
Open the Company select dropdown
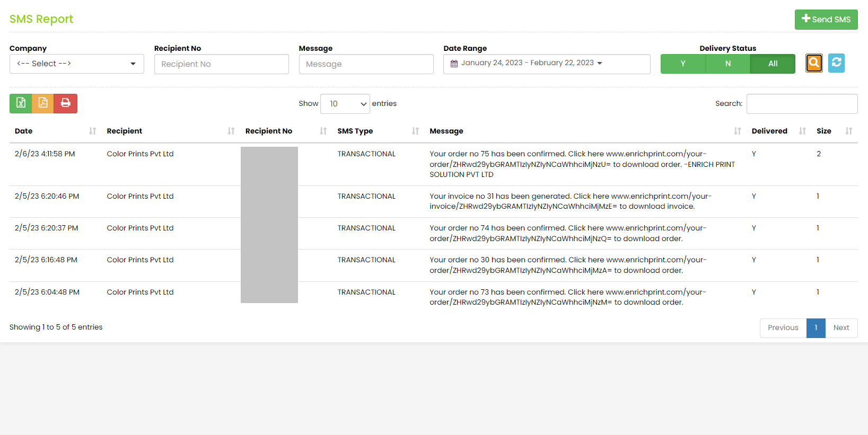click(77, 64)
